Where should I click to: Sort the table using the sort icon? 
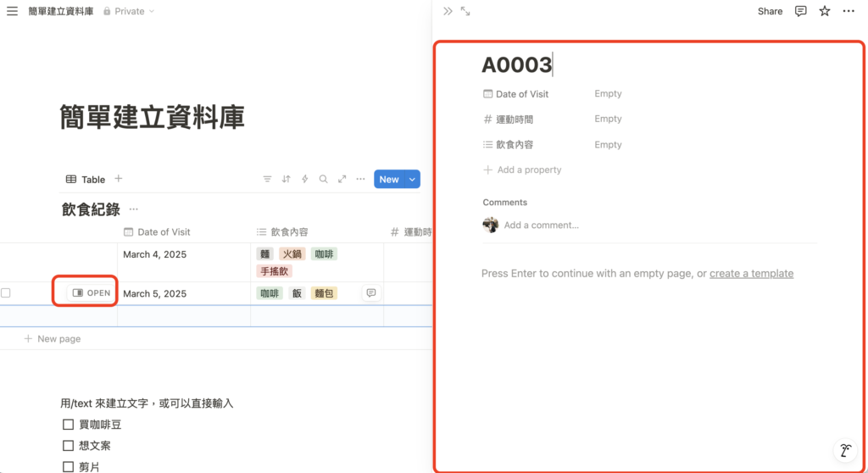point(286,180)
